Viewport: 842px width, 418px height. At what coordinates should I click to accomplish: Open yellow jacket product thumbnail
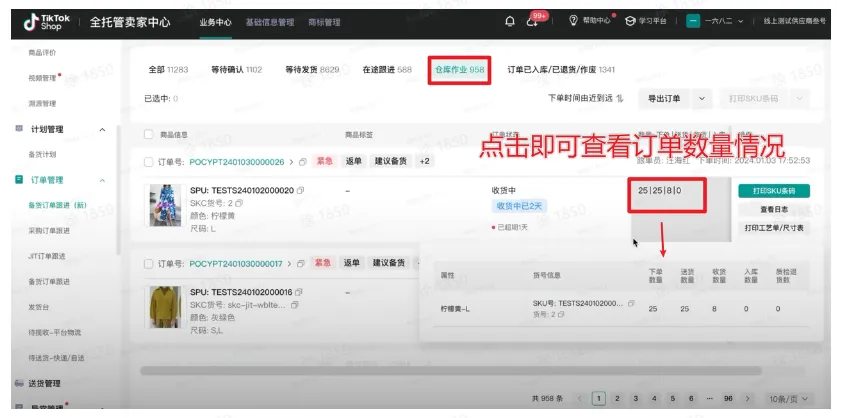[x=165, y=307]
